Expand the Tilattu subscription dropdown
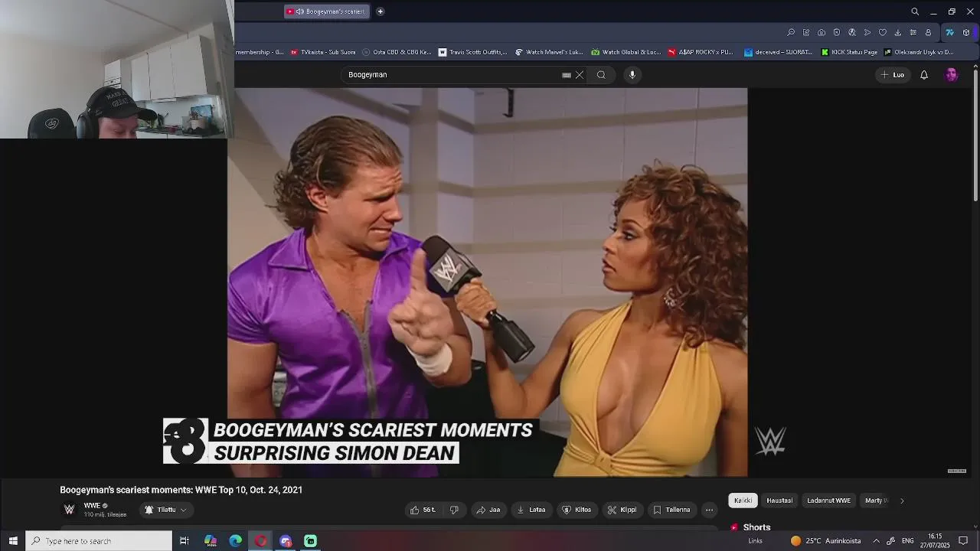The image size is (980, 551). (166, 510)
